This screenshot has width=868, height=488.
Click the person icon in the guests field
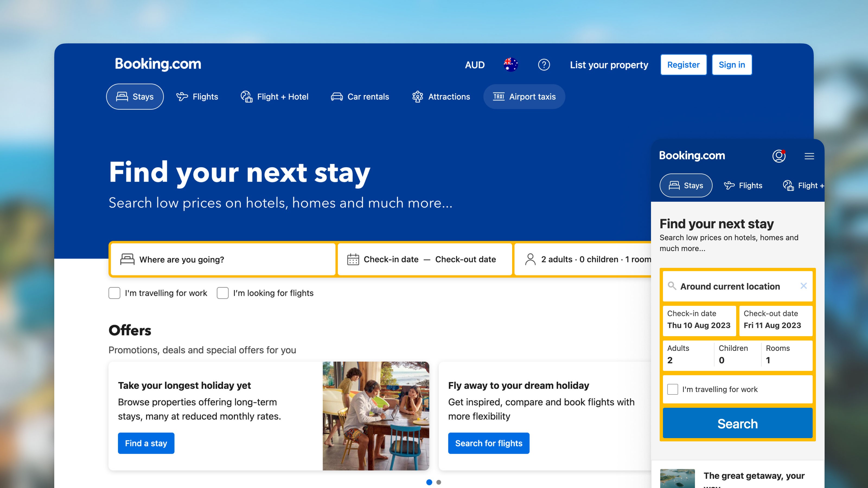(x=530, y=259)
